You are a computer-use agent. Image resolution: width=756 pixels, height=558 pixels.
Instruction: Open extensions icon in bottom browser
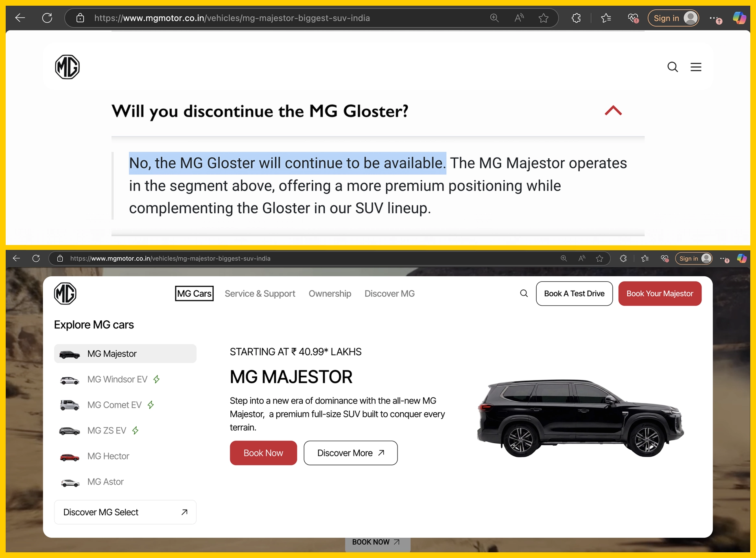pyautogui.click(x=623, y=258)
